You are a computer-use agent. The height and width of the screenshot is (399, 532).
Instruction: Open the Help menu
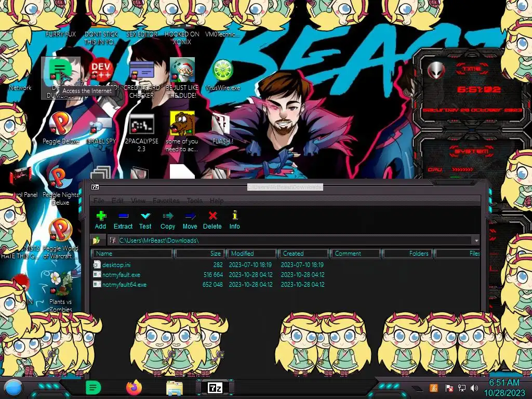tap(217, 201)
